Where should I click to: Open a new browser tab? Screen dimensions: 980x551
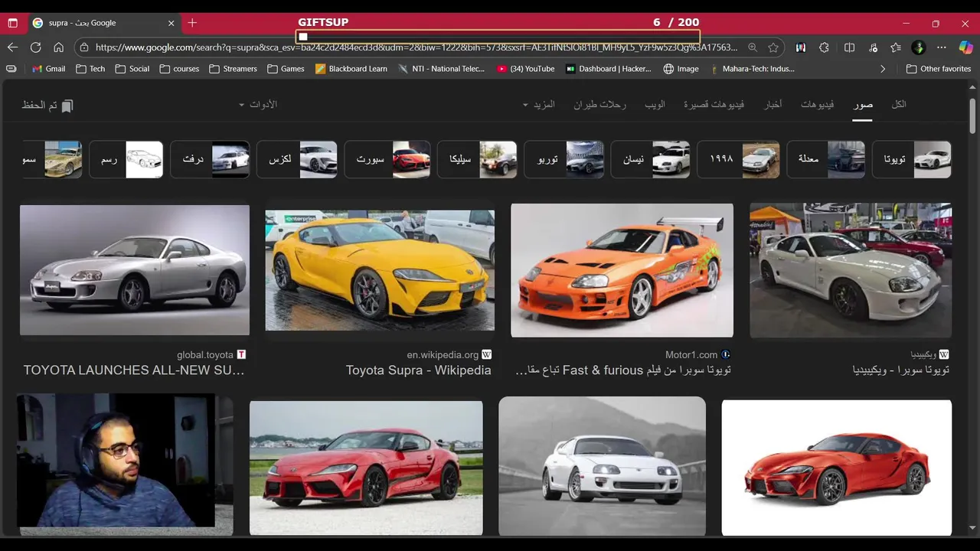click(192, 23)
